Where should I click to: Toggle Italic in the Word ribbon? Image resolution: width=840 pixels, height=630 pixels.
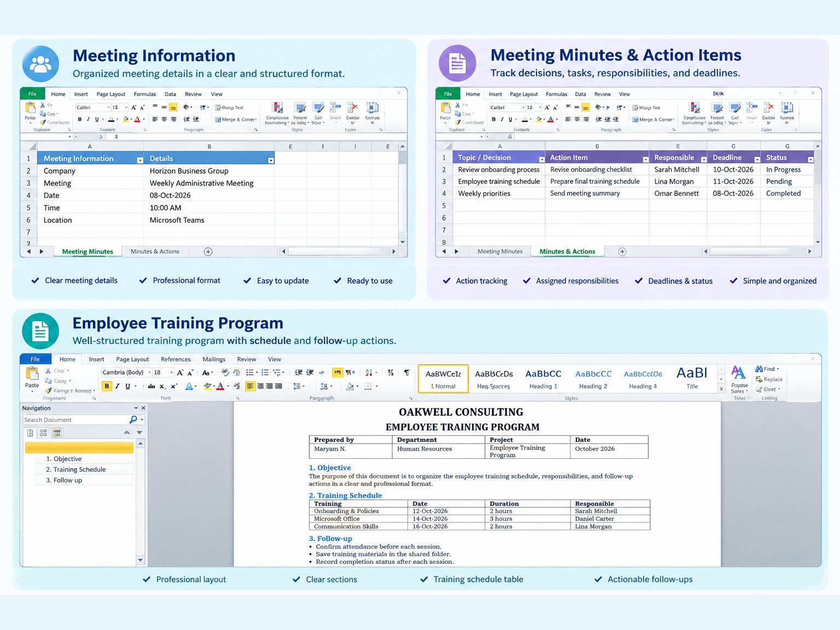[117, 386]
